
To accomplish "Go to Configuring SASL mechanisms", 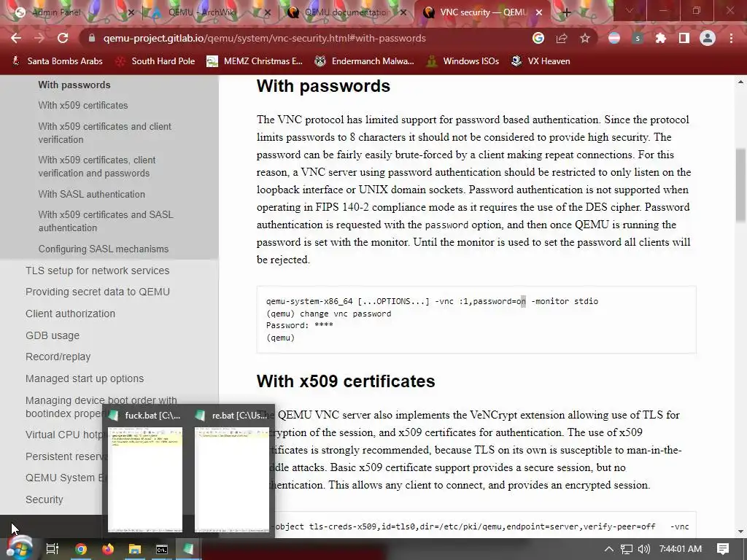I will coord(104,249).
